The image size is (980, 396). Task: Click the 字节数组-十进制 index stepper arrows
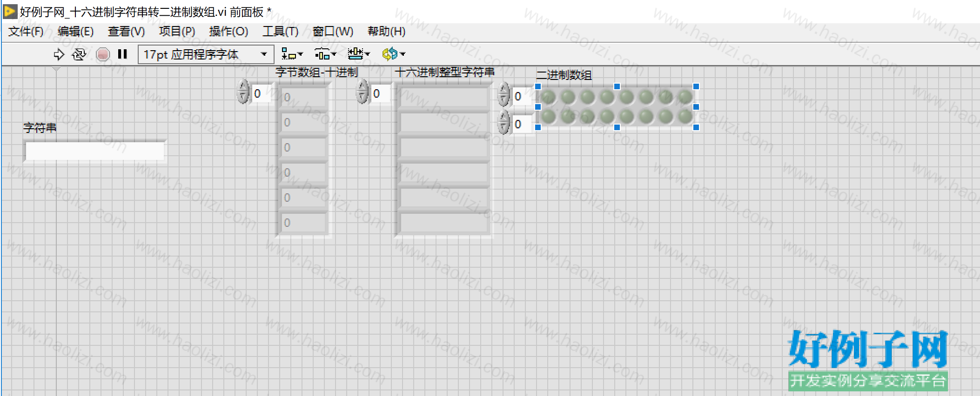243,92
